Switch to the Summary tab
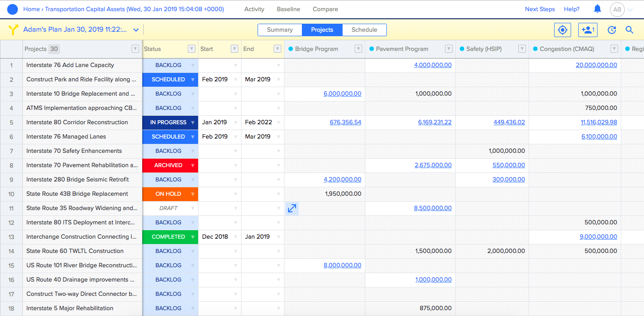Screen dimensions: 644x316 (x=280, y=30)
